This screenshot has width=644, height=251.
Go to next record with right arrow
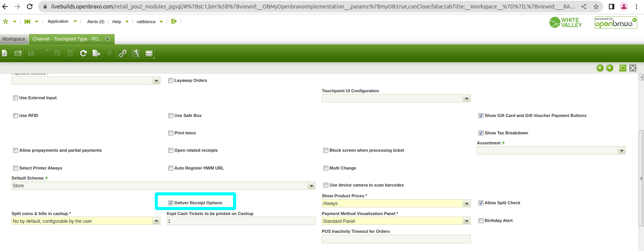(x=610, y=68)
